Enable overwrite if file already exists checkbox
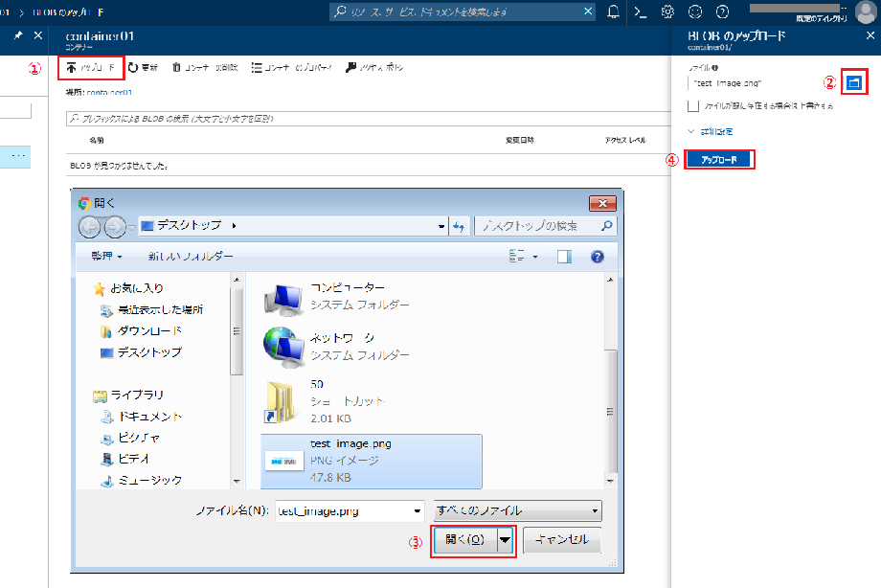The width and height of the screenshot is (881, 588). tap(693, 105)
